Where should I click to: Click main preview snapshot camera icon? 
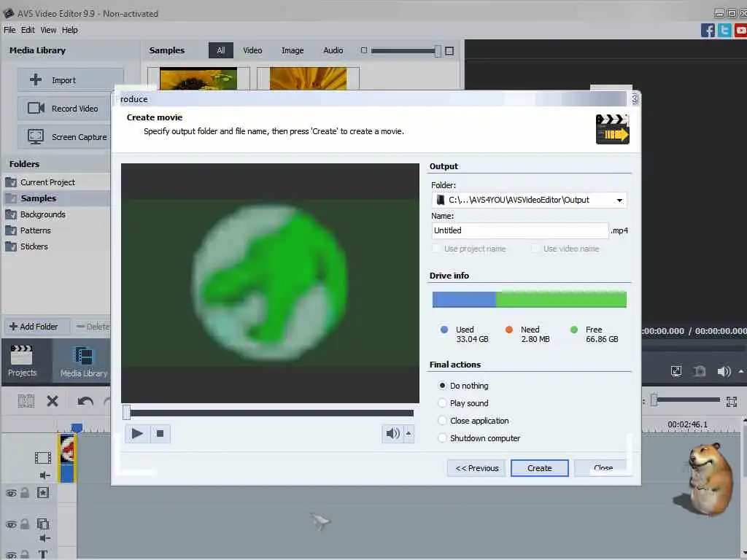pos(700,371)
